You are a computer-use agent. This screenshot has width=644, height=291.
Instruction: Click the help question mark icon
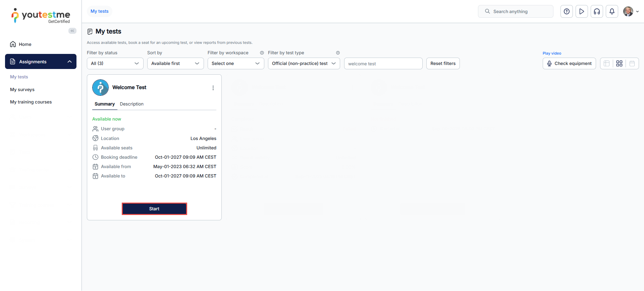pyautogui.click(x=567, y=11)
